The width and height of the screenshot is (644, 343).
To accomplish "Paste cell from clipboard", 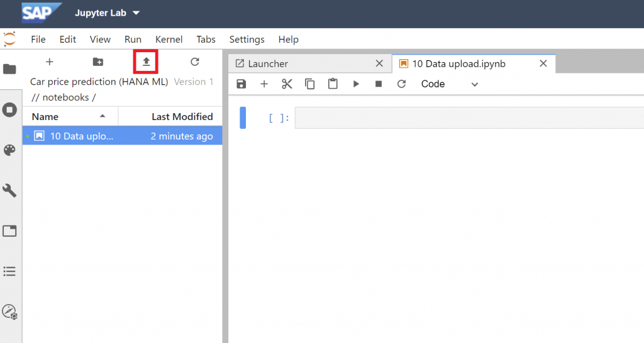I will [333, 84].
